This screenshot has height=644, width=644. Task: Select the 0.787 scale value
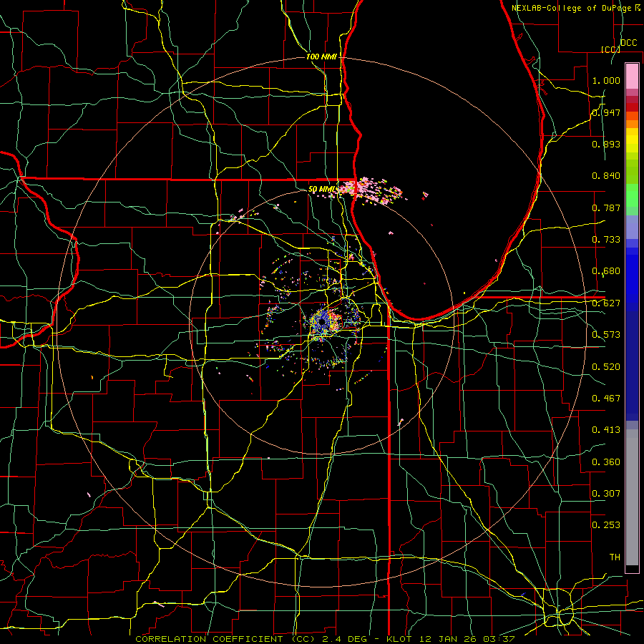pyautogui.click(x=606, y=208)
